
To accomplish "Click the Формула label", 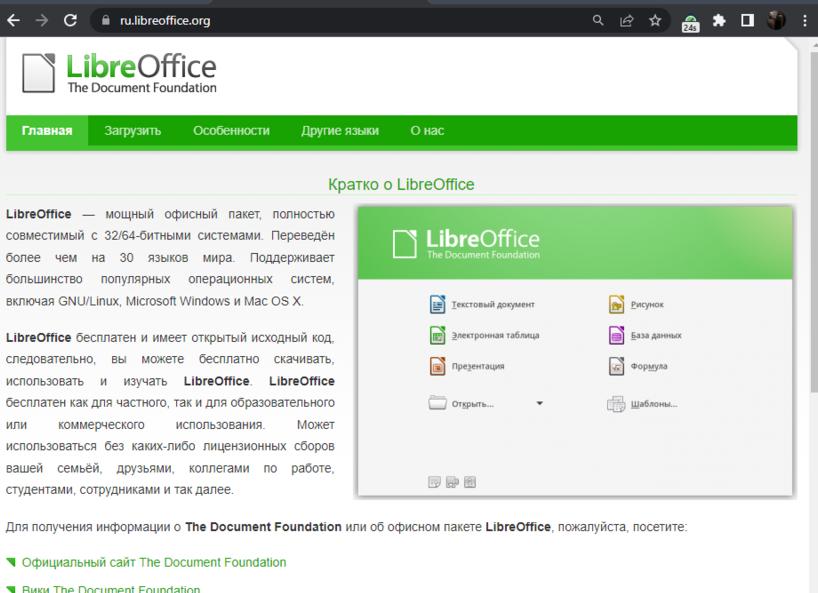I will (x=648, y=366).
